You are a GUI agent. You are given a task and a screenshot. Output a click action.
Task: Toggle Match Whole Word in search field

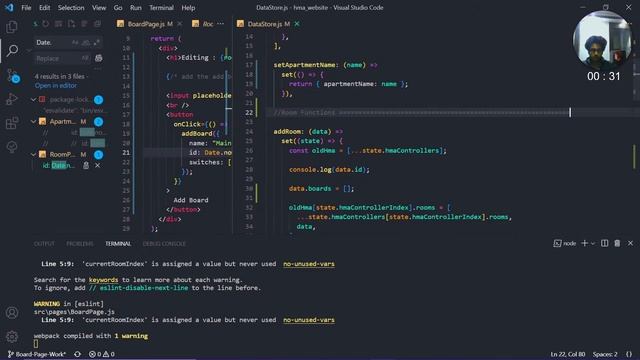86,42
